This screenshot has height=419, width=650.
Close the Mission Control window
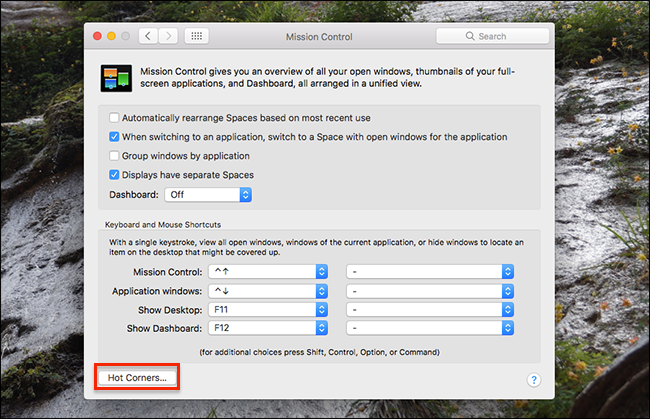click(x=97, y=36)
